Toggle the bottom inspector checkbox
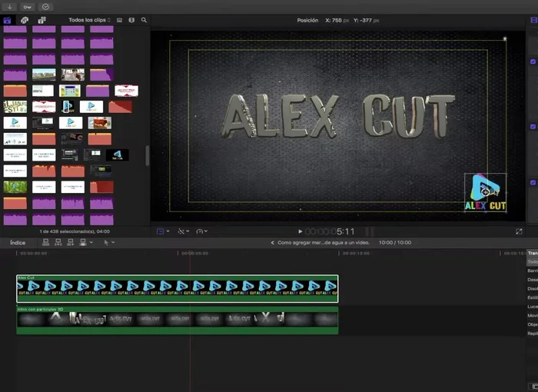 [x=533, y=182]
